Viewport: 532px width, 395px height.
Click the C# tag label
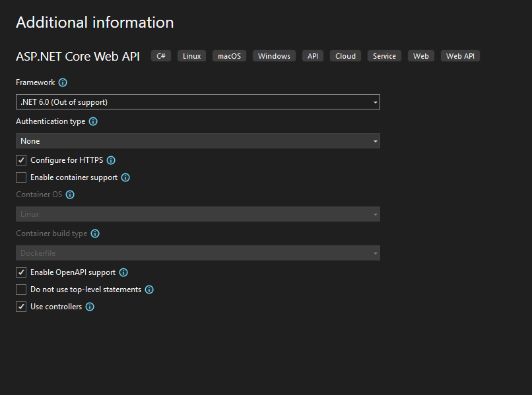(x=161, y=56)
